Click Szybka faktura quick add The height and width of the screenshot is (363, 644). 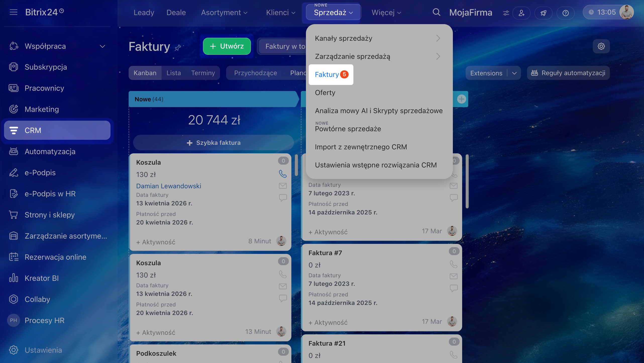pos(213,143)
